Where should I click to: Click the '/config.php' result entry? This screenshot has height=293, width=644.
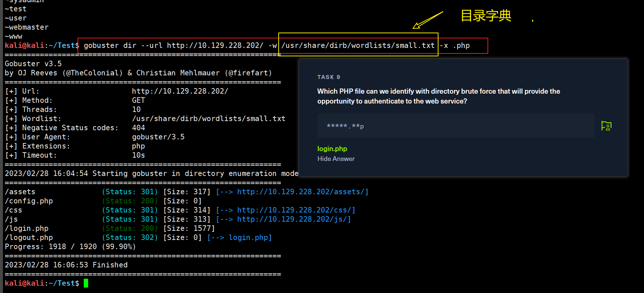coord(29,201)
